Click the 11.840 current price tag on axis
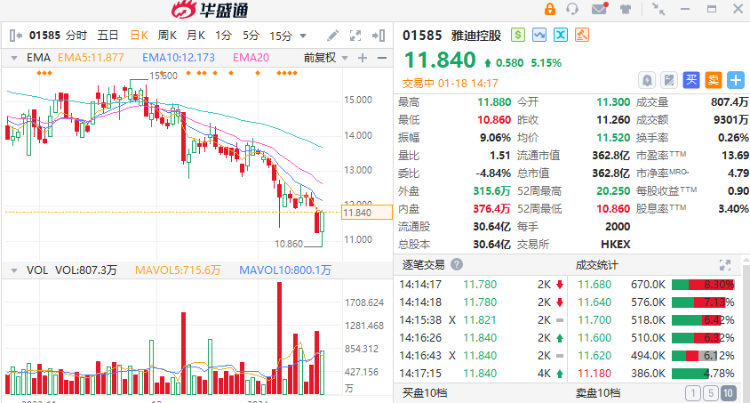750x403 pixels. [366, 213]
